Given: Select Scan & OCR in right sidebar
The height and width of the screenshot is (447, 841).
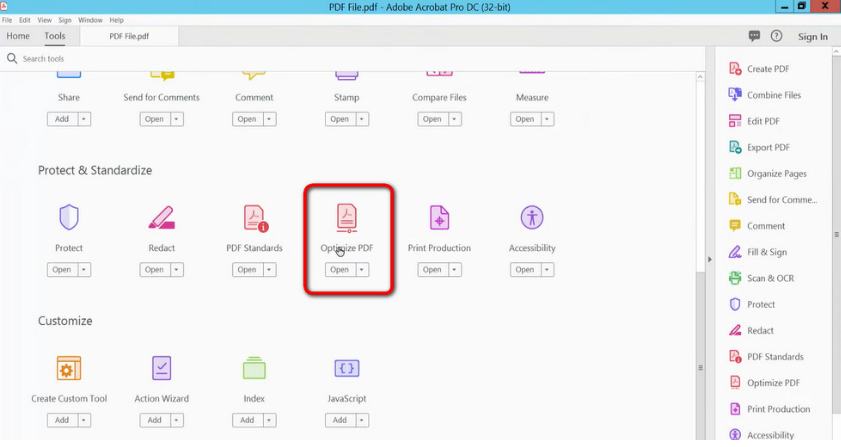Looking at the screenshot, I should point(761,278).
